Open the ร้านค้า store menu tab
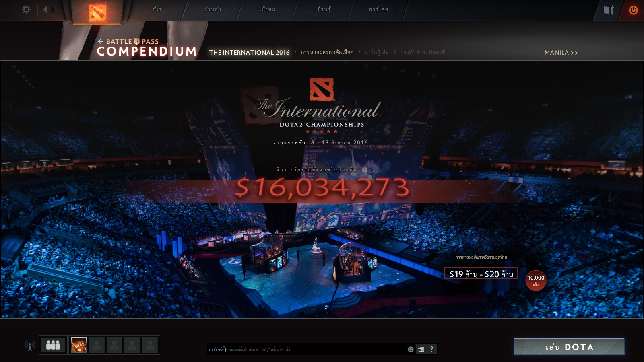Viewport: 644px width, 362px height. pyautogui.click(x=213, y=9)
